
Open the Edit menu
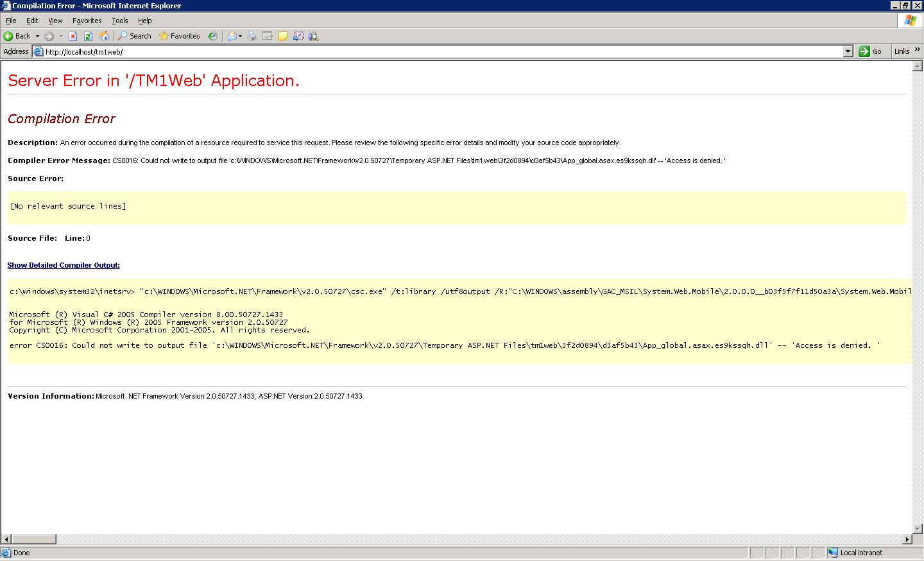click(x=32, y=21)
